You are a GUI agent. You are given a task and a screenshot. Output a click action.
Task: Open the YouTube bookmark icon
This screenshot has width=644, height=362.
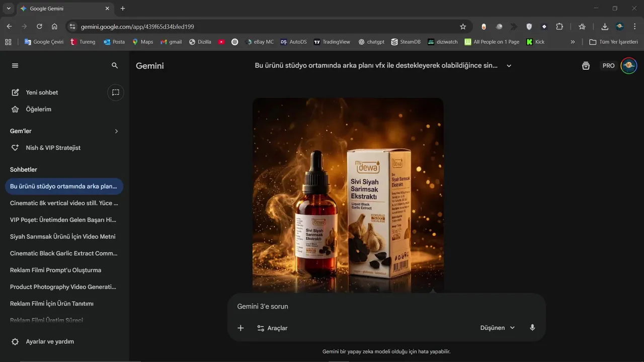tap(221, 42)
